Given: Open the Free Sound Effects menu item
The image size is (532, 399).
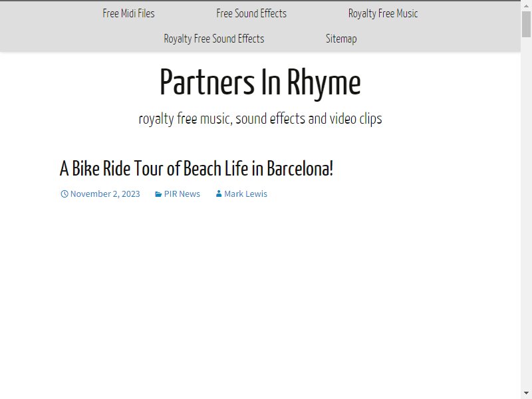Looking at the screenshot, I should pyautogui.click(x=251, y=13).
